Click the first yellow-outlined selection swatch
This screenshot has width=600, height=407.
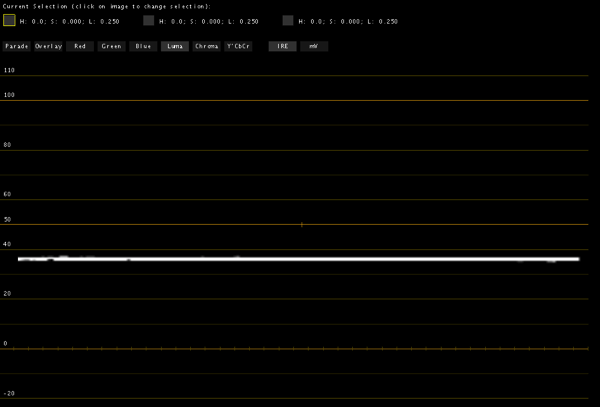(9, 20)
